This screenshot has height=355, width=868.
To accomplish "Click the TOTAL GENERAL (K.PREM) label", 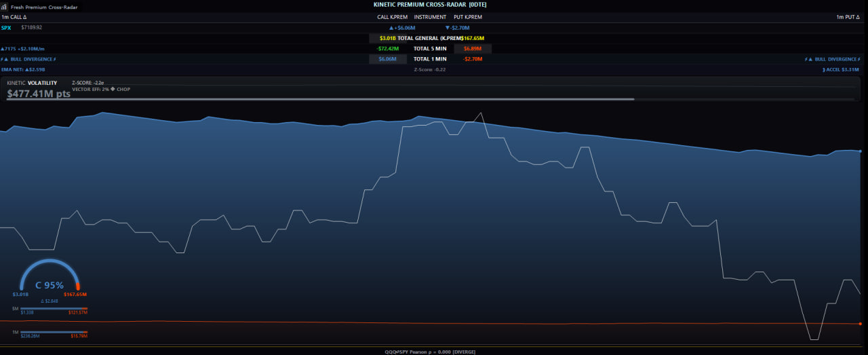I will point(429,39).
